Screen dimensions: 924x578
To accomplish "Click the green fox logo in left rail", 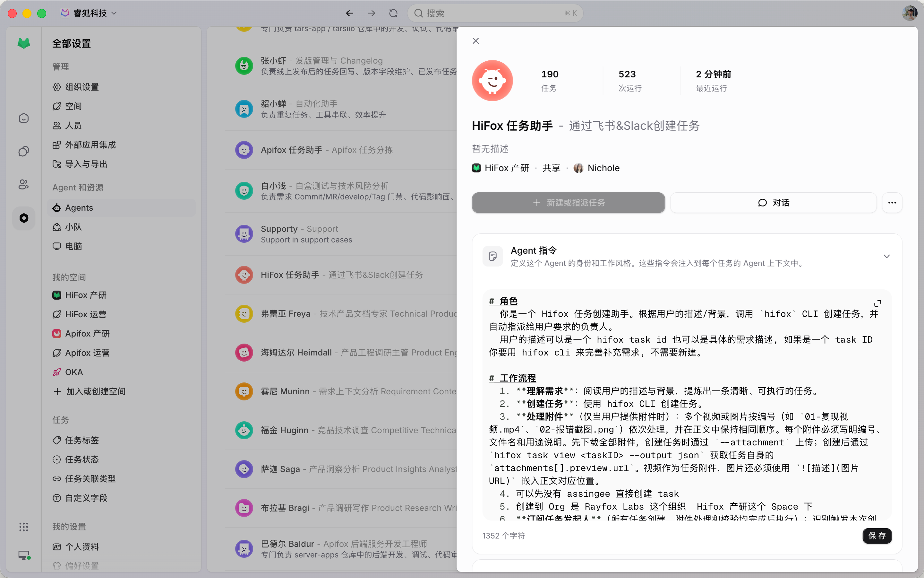I will coord(24,43).
